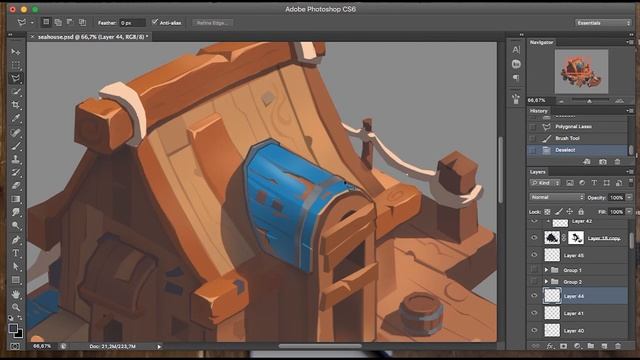640x360 pixels.
Task: Select the Eraser tool
Action: click(x=16, y=186)
